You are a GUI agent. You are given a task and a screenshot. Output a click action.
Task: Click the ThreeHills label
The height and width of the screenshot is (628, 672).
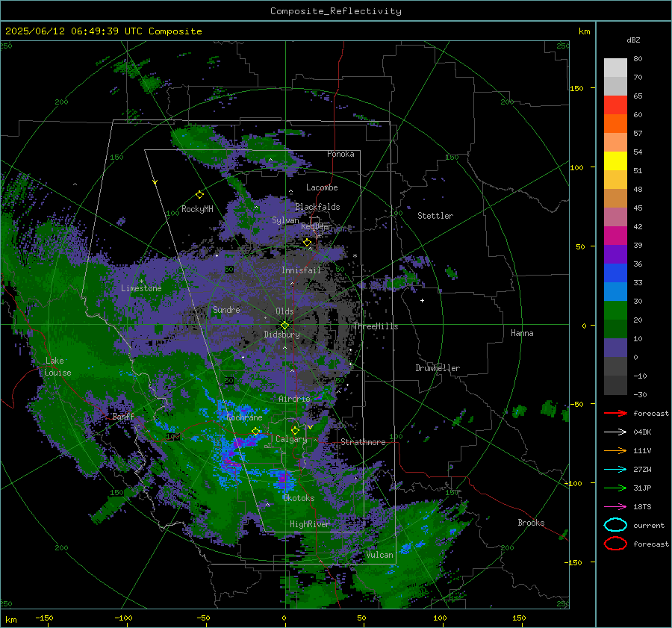pos(376,326)
